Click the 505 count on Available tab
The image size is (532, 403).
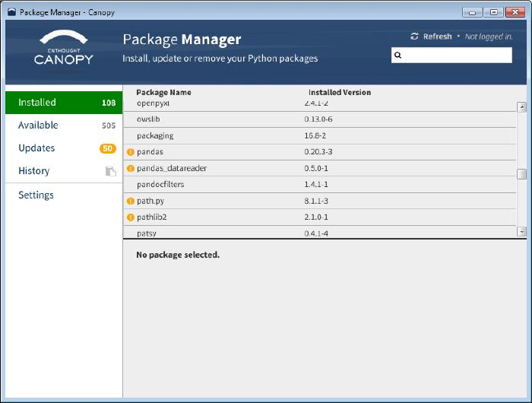tap(109, 125)
